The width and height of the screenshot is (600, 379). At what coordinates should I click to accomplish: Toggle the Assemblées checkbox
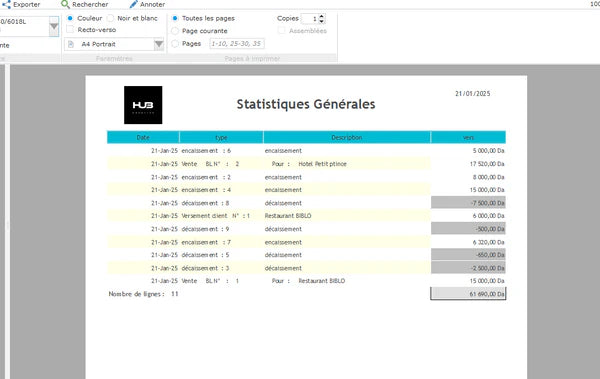pos(281,31)
